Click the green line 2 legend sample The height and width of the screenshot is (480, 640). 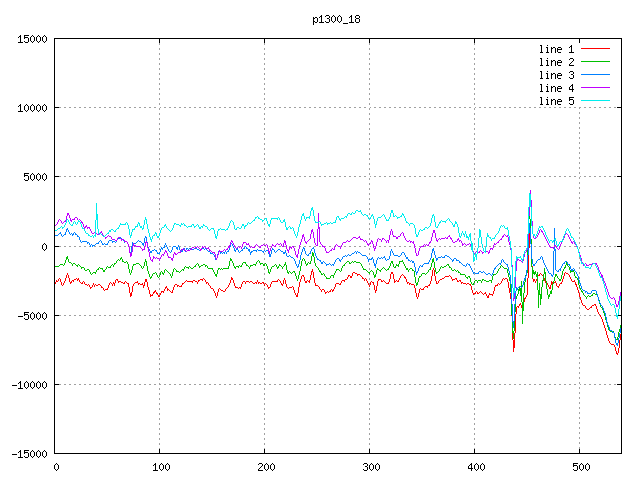click(595, 62)
